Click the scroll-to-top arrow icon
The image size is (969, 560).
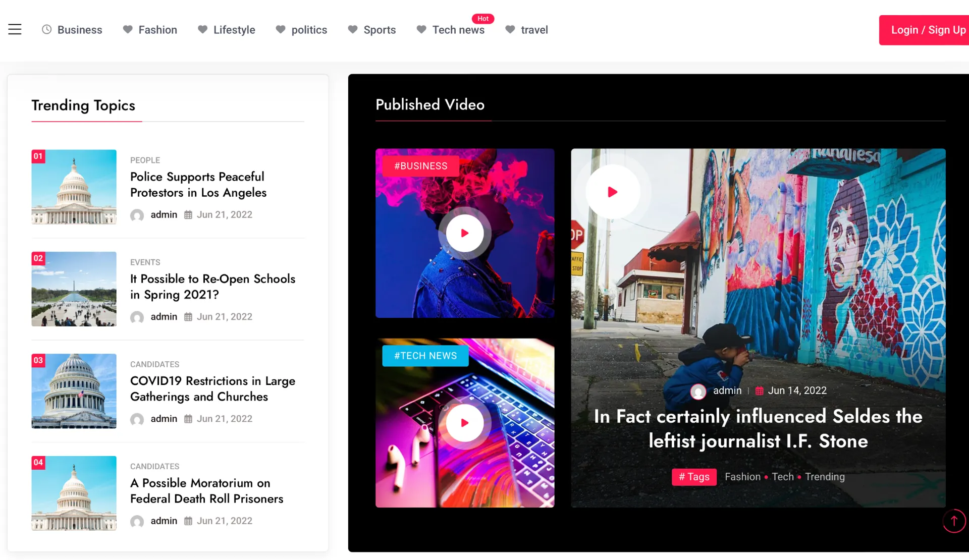[x=953, y=521]
